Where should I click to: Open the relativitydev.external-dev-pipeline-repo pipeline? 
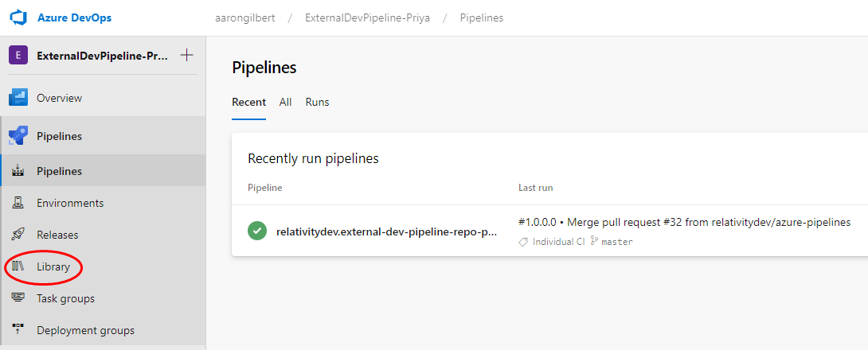tap(386, 232)
